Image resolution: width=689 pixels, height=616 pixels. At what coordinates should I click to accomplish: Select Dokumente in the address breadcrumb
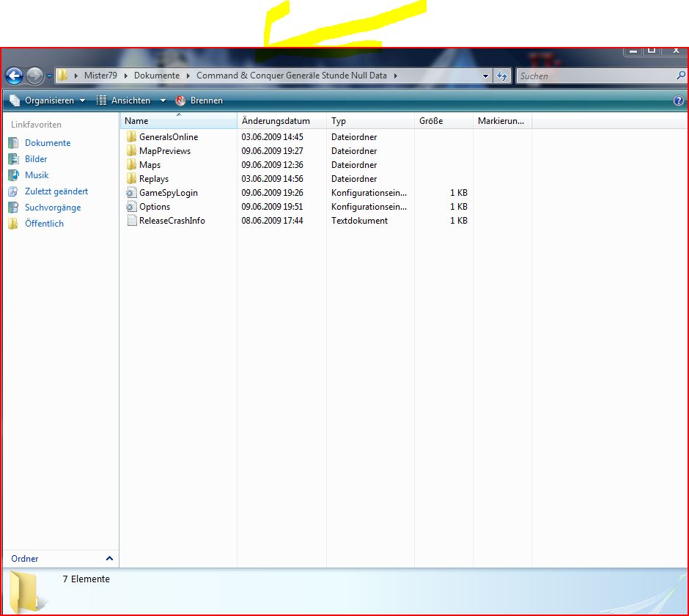click(157, 76)
